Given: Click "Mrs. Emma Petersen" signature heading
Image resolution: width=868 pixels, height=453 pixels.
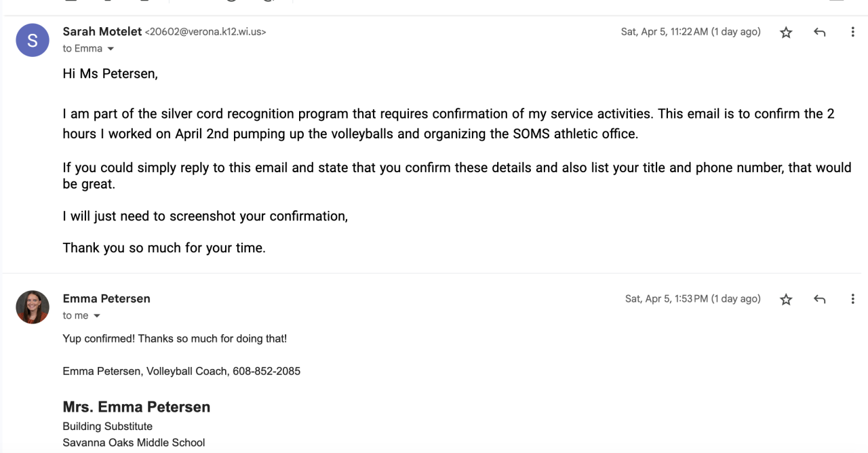Looking at the screenshot, I should click(x=136, y=407).
